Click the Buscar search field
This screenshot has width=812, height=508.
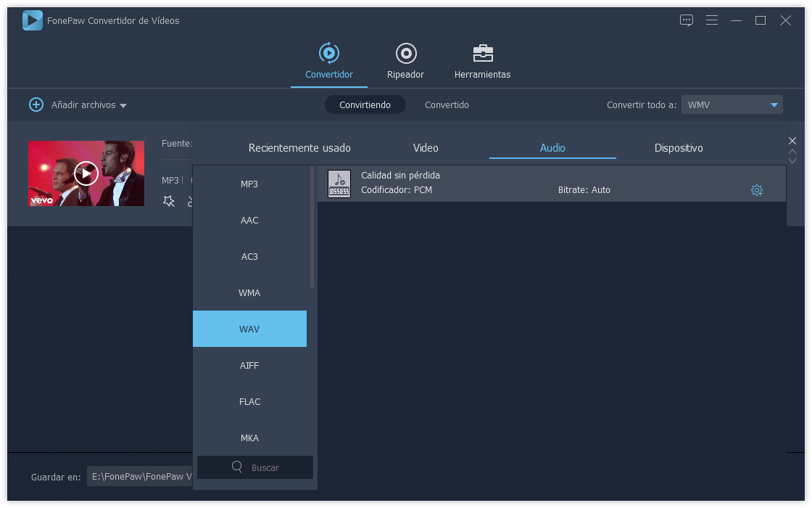(x=255, y=467)
